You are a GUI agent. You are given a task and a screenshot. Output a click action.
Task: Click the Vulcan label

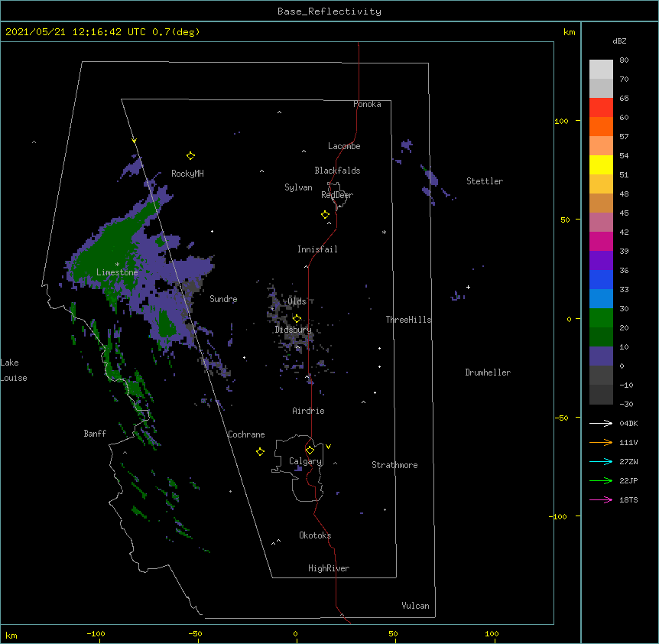pyautogui.click(x=415, y=606)
